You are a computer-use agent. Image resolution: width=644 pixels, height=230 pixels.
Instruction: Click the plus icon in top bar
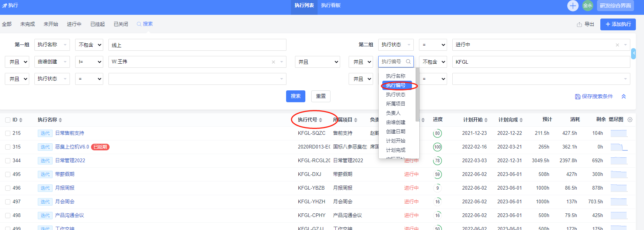(x=573, y=6)
